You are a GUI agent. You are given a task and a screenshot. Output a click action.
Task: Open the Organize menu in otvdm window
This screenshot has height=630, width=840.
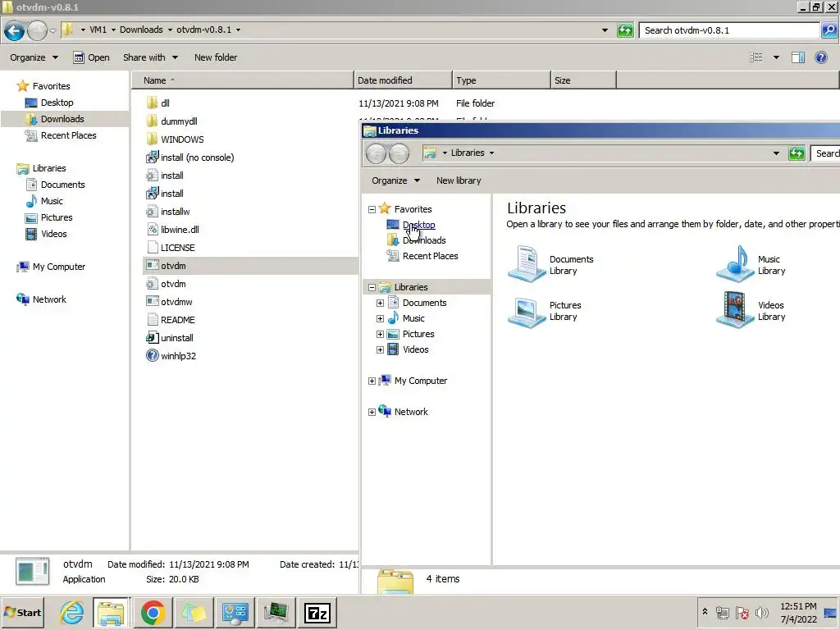click(34, 57)
